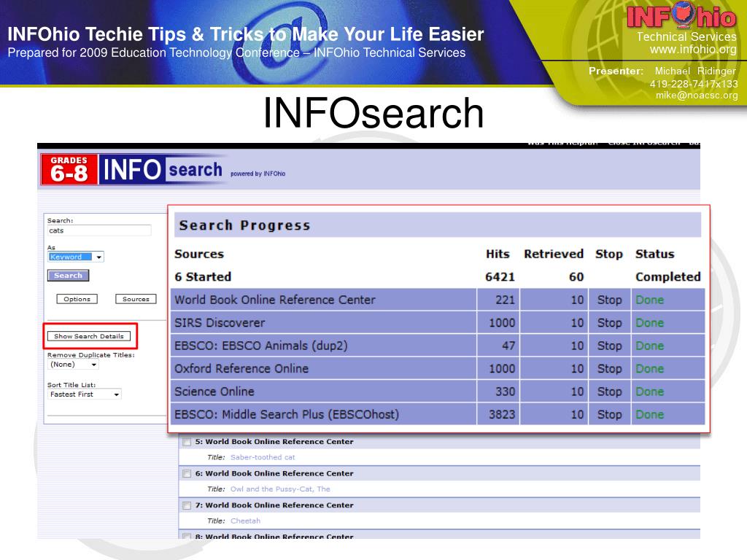
Task: Click the 47 hits value for EBSCO Animals
Action: click(508, 346)
